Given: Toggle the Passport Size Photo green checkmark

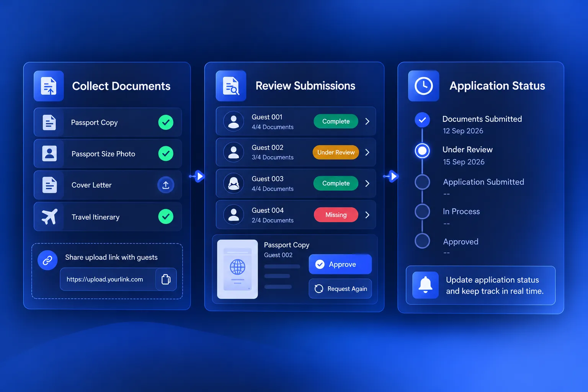Looking at the screenshot, I should pyautogui.click(x=166, y=154).
